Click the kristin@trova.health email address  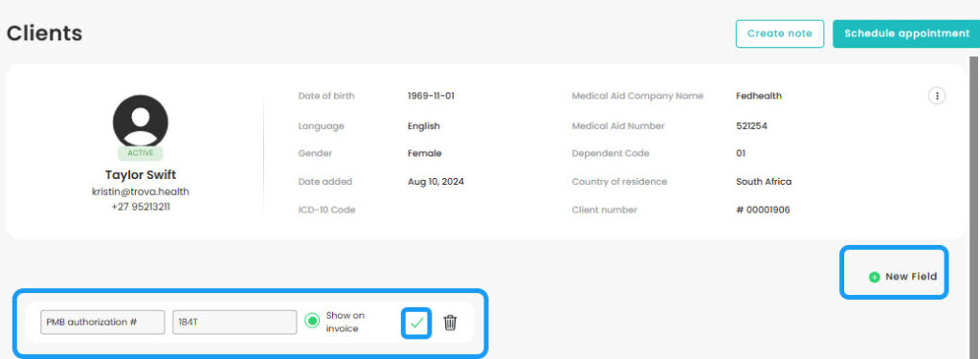[x=140, y=192]
